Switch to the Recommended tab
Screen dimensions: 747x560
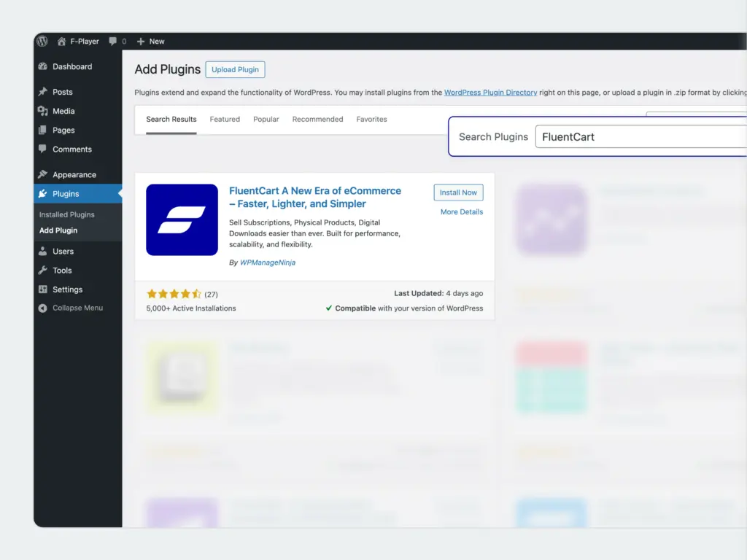click(x=317, y=119)
